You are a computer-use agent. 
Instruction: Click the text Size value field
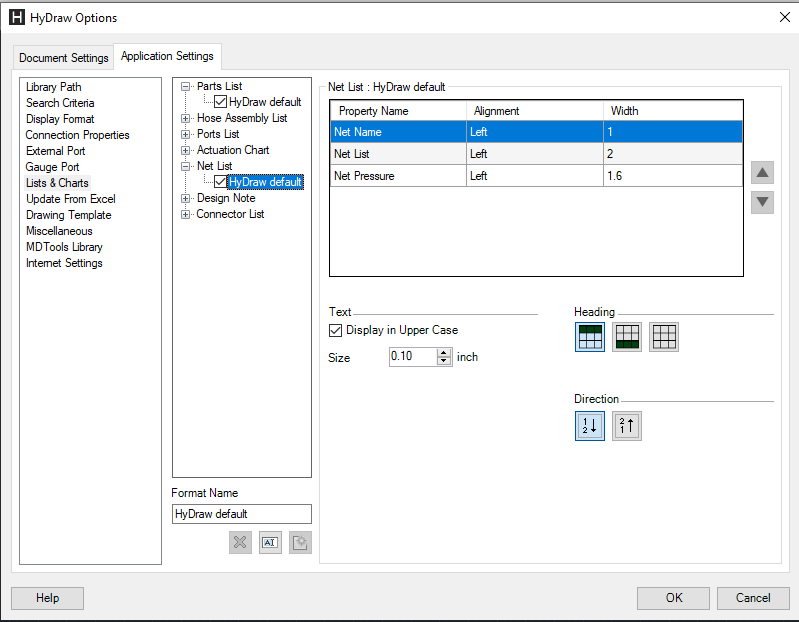tap(413, 357)
